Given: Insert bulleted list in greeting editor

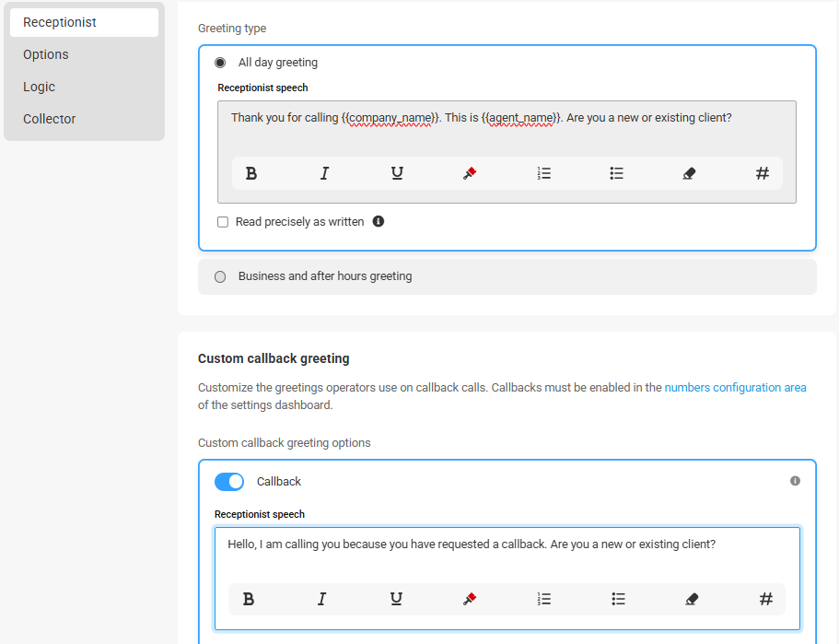Looking at the screenshot, I should tap(616, 173).
